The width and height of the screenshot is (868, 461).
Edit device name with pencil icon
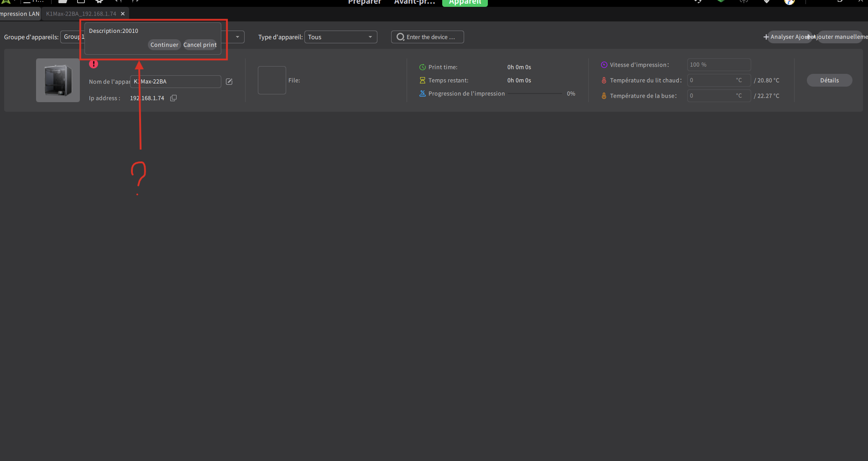coord(229,82)
